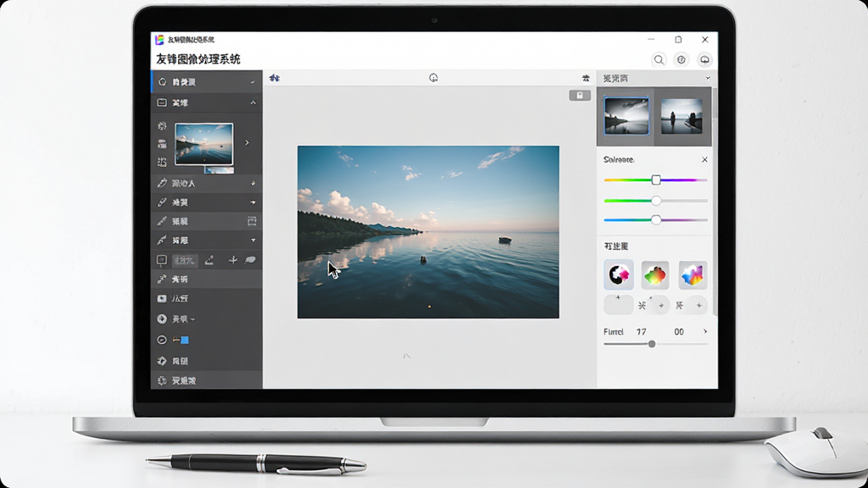868x488 pixels.
Task: Click the play-button icon item in sidebar
Action: tap(207, 298)
